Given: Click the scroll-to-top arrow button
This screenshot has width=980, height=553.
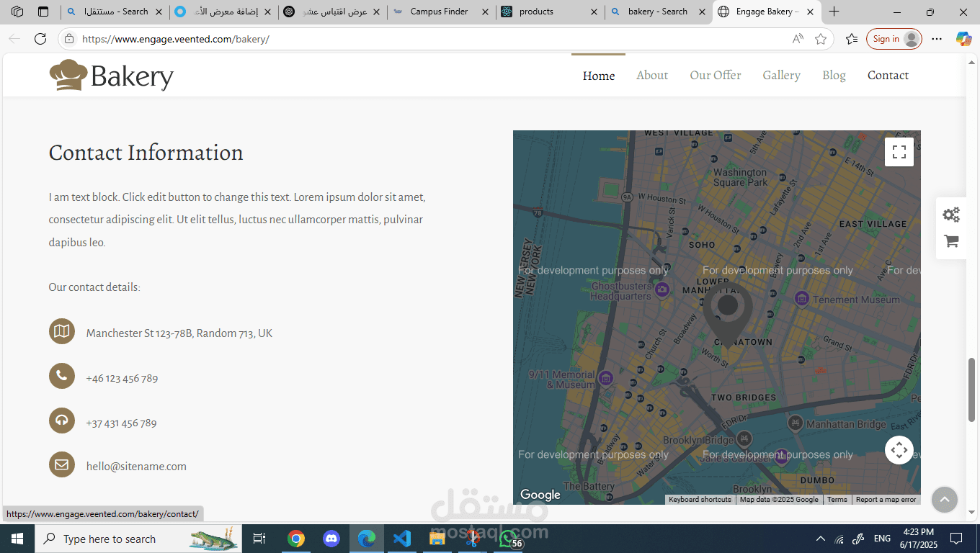Looking at the screenshot, I should click(x=944, y=499).
